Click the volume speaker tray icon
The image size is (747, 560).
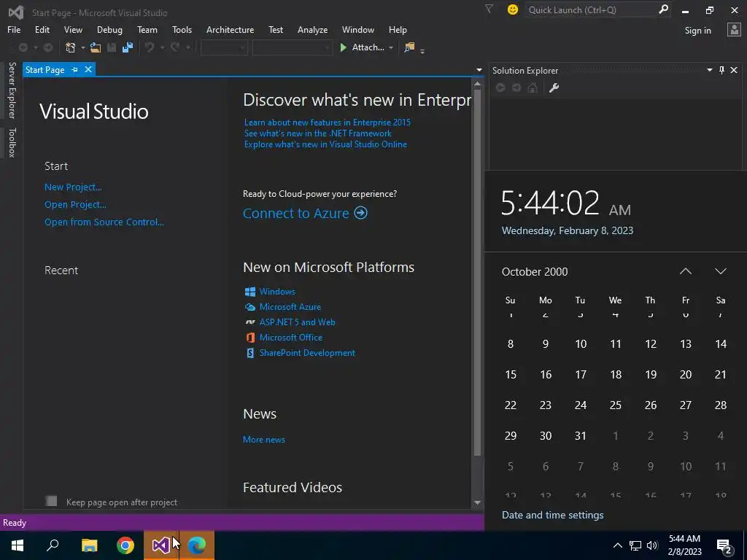click(652, 545)
